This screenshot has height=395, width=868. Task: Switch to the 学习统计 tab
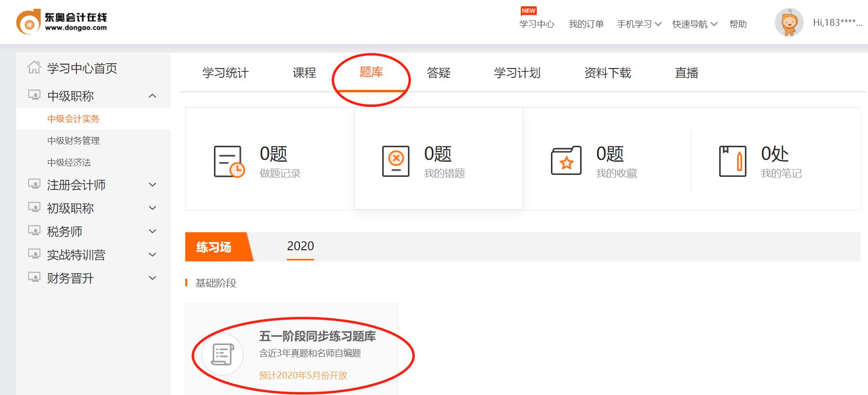[225, 73]
